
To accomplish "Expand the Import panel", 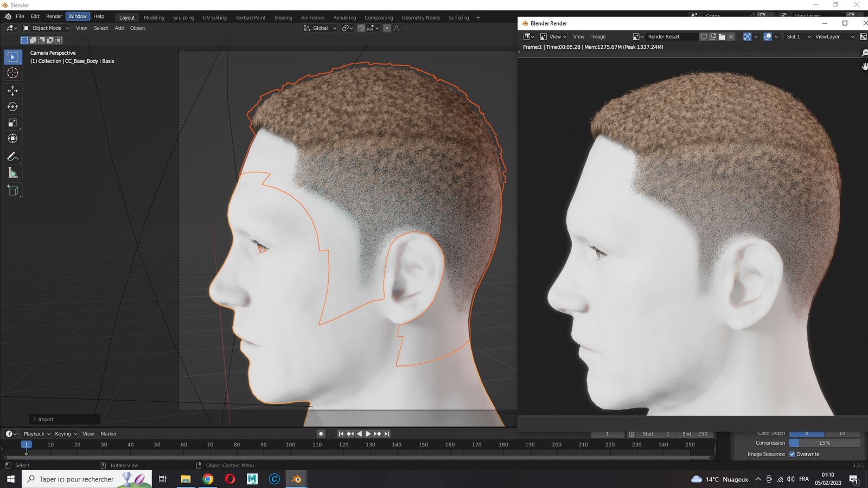I will click(x=65, y=419).
